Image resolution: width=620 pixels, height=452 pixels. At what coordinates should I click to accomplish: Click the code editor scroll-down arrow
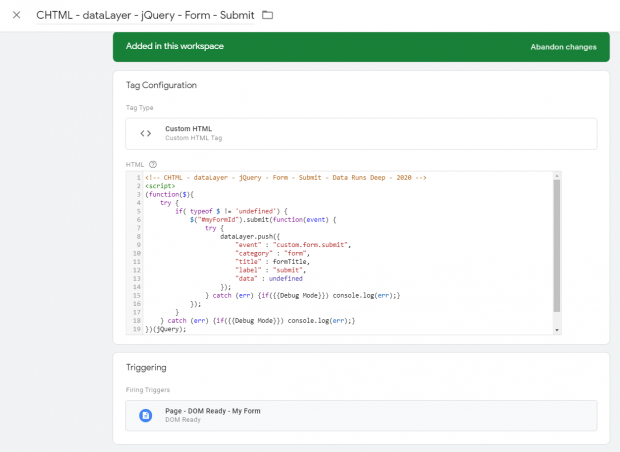tap(556, 329)
